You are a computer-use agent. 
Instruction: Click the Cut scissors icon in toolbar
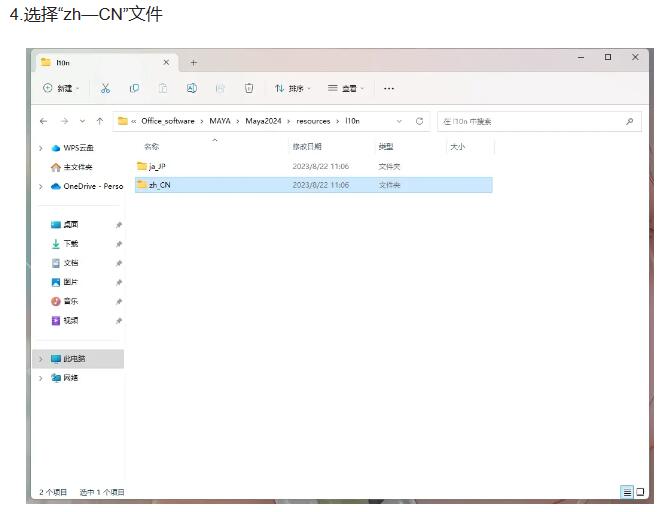[x=106, y=88]
